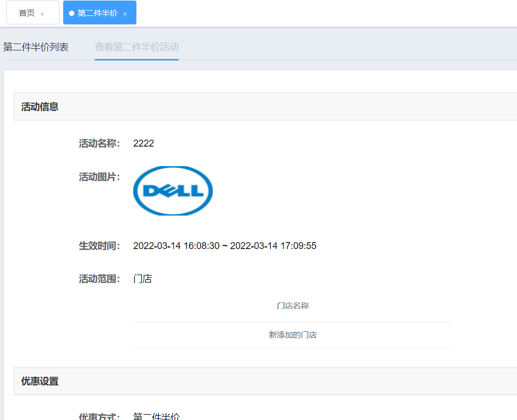
Task: Click the 生效时间 label
Action: (x=99, y=246)
